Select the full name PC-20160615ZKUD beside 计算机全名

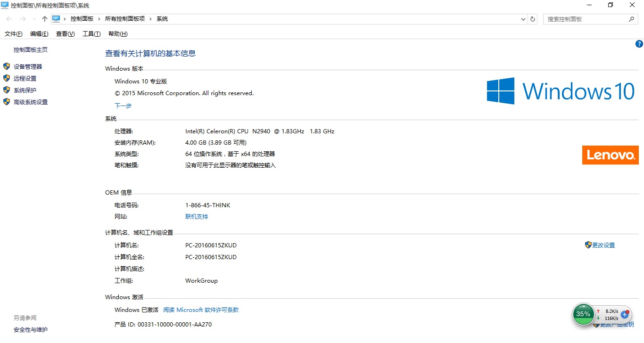click(x=211, y=257)
